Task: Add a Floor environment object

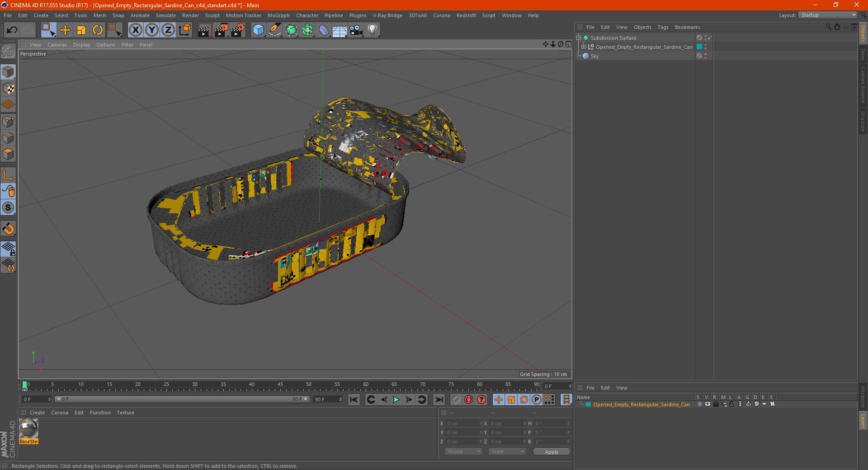Action: pyautogui.click(x=340, y=30)
